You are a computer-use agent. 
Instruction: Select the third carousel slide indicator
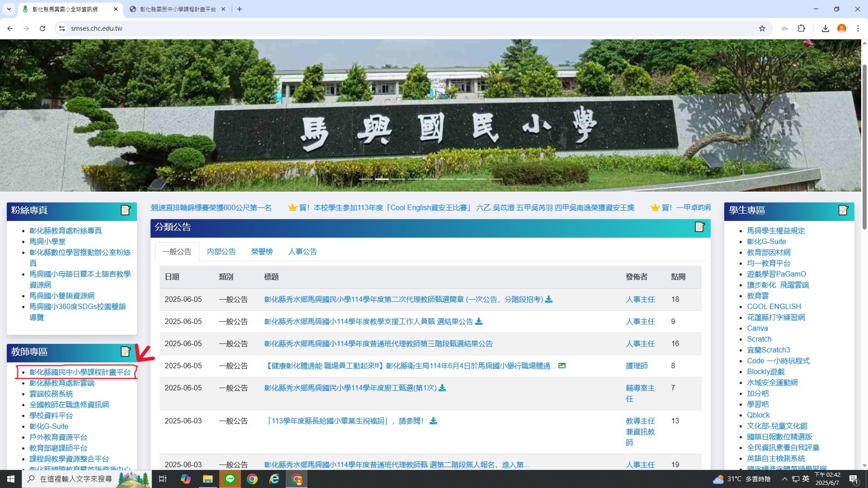(x=398, y=179)
